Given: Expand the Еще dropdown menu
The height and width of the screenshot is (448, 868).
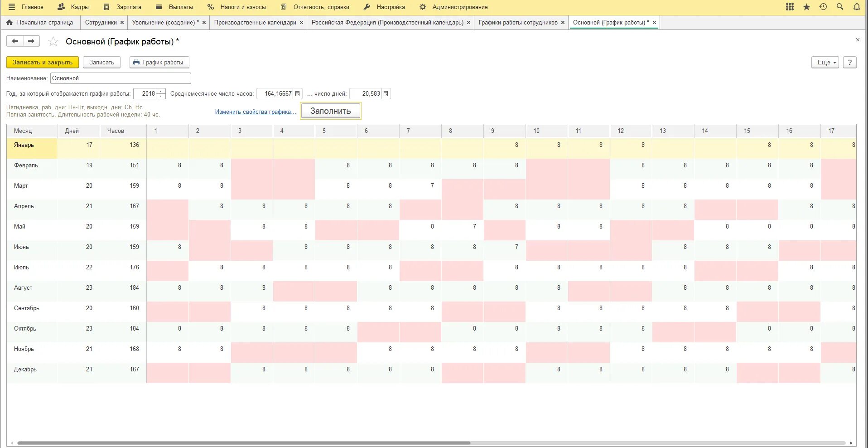Looking at the screenshot, I should 825,63.
